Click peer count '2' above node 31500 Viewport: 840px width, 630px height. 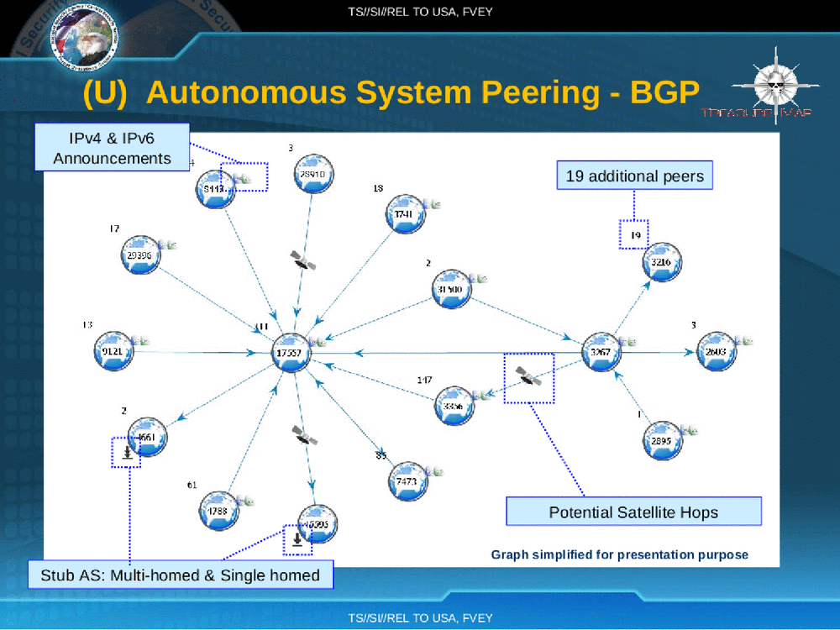click(x=428, y=263)
